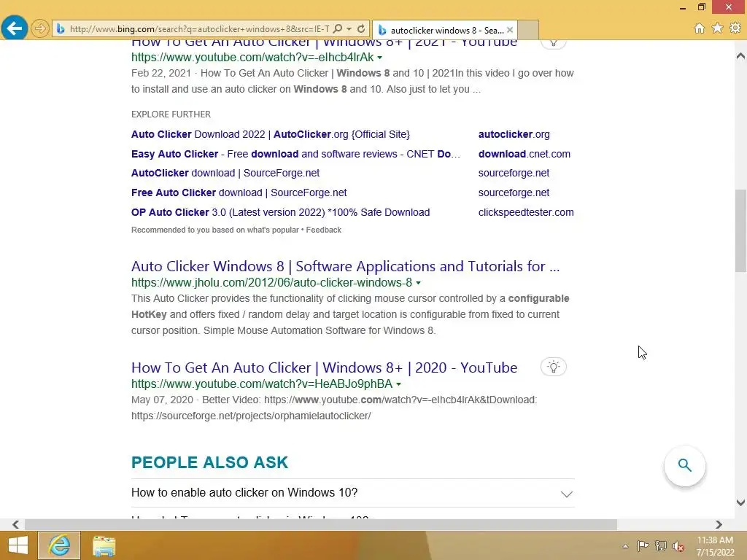Open 'How To Get An Auto Clicker 2020 - YouTube'
Screen dimensions: 747x560
(x=324, y=367)
